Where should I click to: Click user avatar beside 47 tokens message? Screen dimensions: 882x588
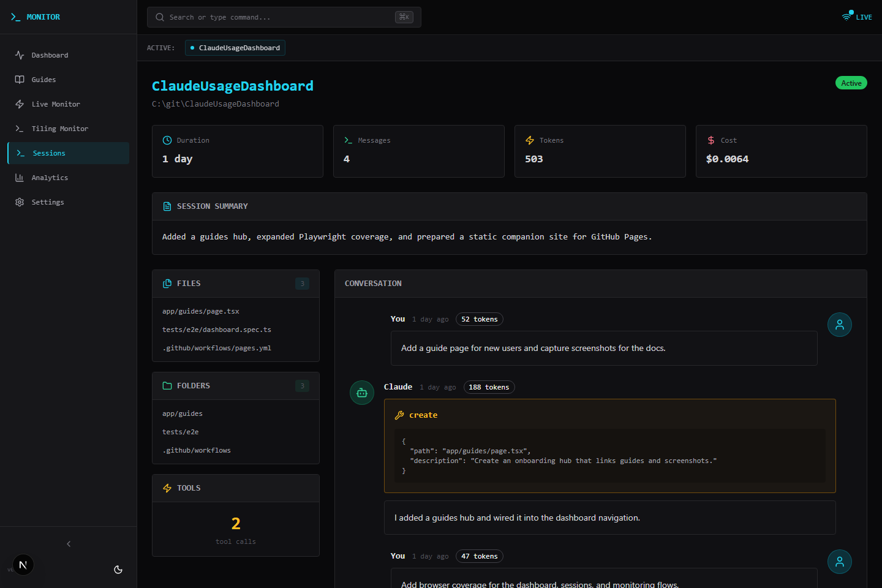[840, 562]
